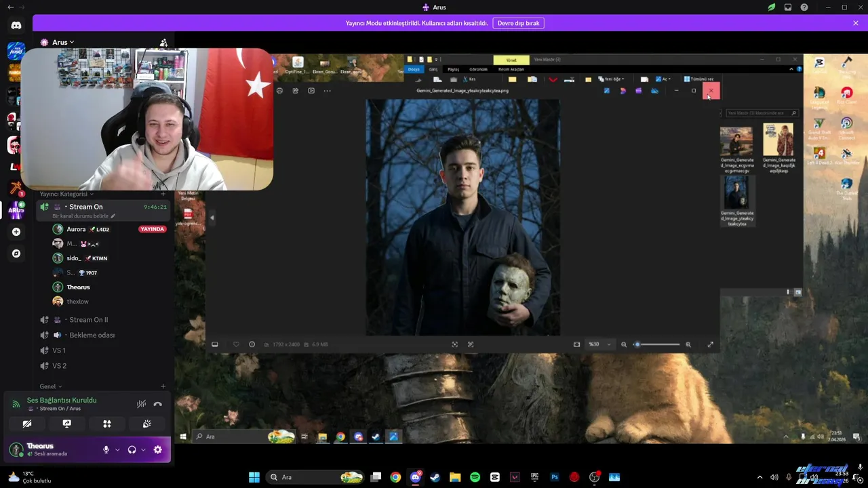Click the Explorer folder search field
This screenshot has height=488, width=868.
coord(761,113)
